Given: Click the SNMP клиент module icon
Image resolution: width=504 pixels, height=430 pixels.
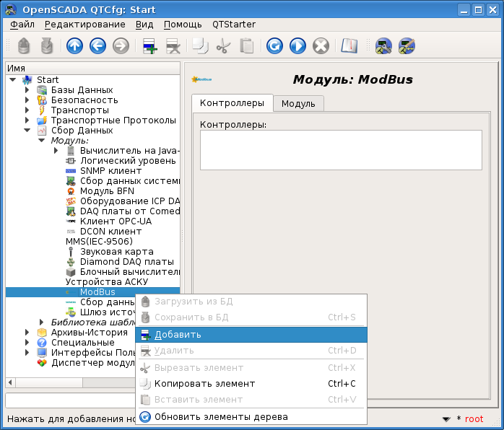Looking at the screenshot, I should [x=71, y=171].
